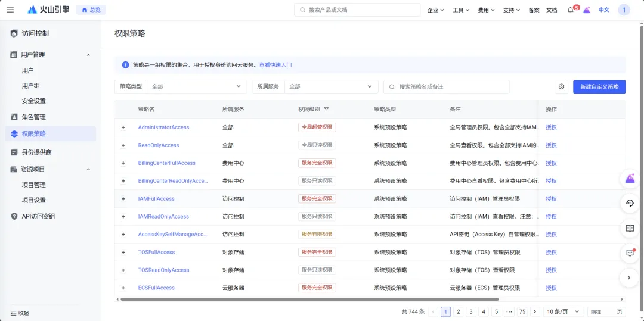This screenshot has width=644, height=321.
Task: Click the horizontal table scrollbar
Action: 309,300
